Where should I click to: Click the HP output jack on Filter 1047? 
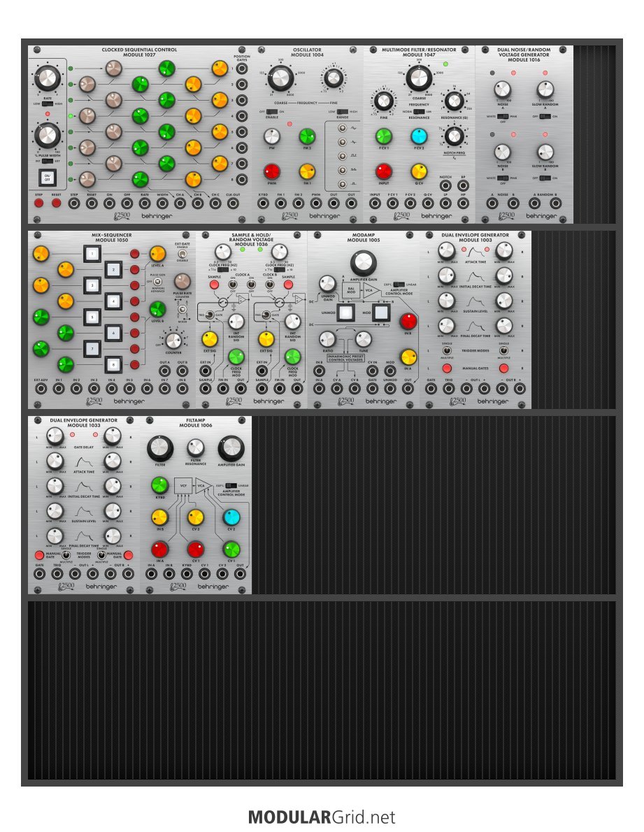[x=463, y=203]
